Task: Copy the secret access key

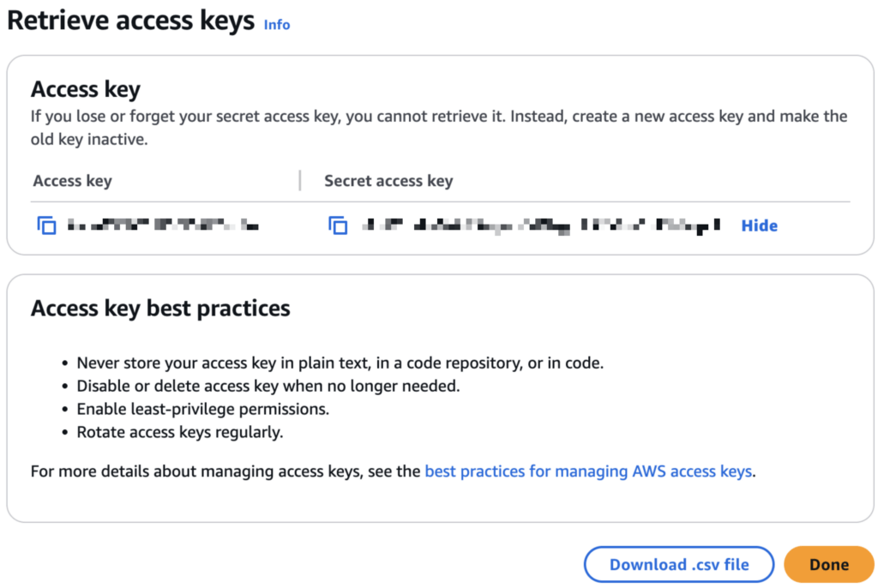Action: (x=338, y=226)
